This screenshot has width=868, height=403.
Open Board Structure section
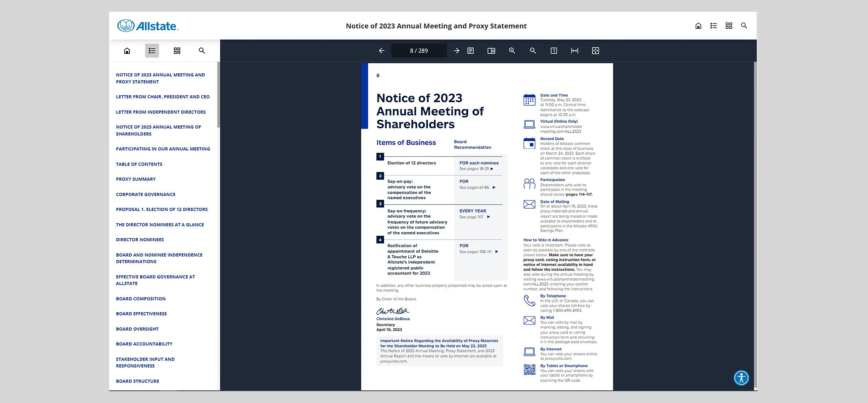pos(137,381)
